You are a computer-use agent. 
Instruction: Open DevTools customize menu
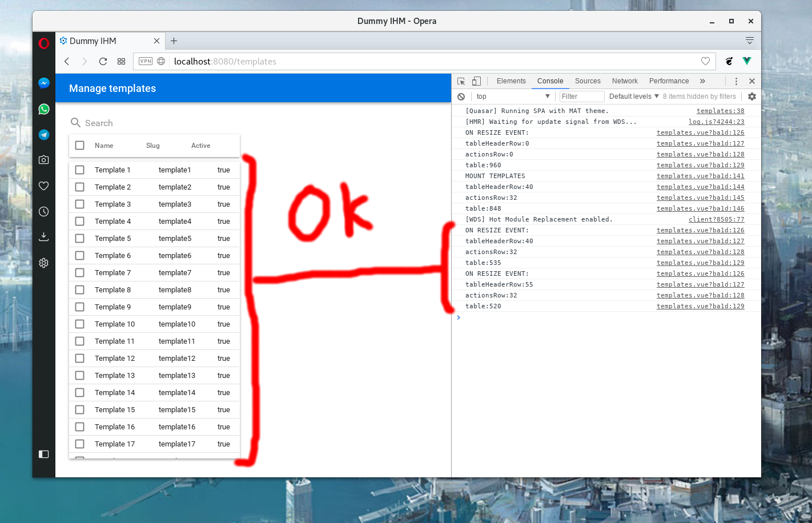736,81
